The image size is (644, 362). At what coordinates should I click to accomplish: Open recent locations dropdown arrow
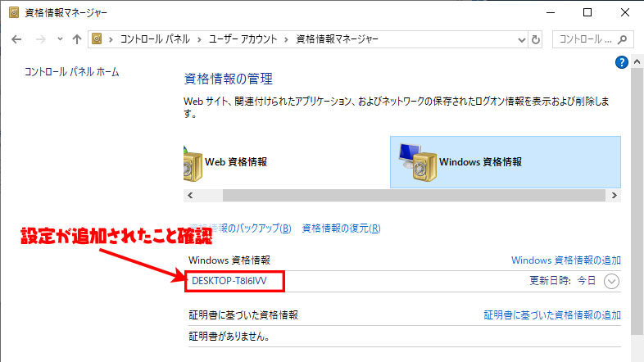pos(60,39)
